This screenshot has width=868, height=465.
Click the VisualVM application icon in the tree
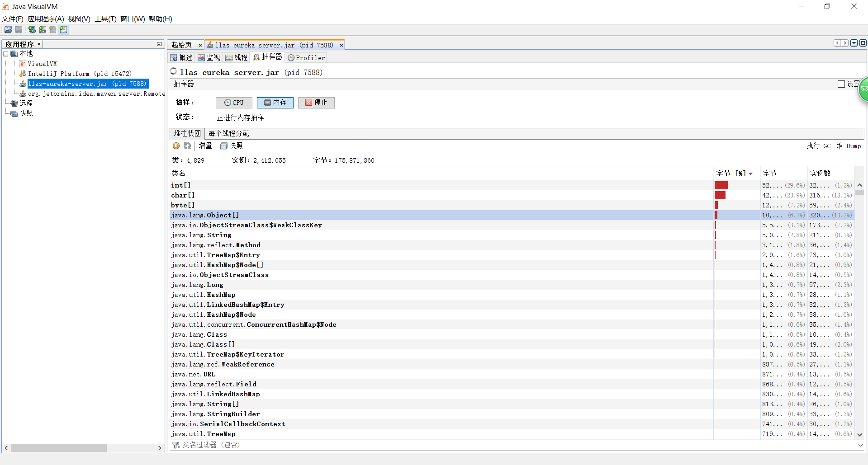[23, 64]
